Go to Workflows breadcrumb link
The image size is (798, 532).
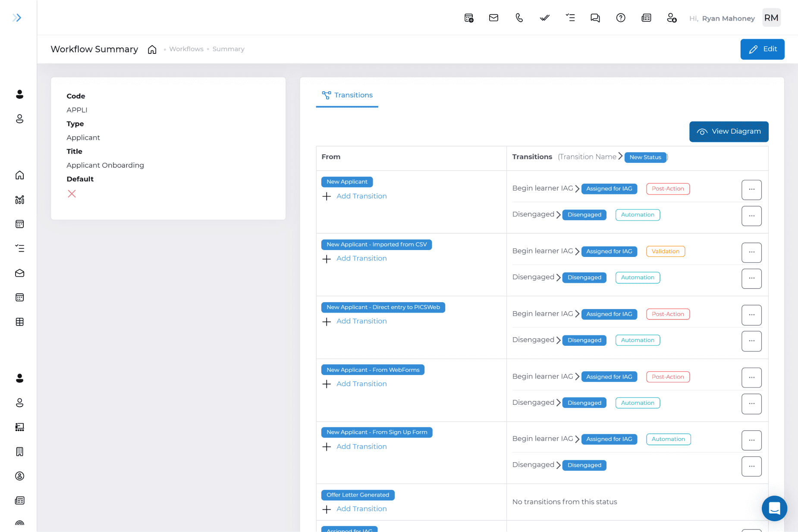tap(186, 49)
